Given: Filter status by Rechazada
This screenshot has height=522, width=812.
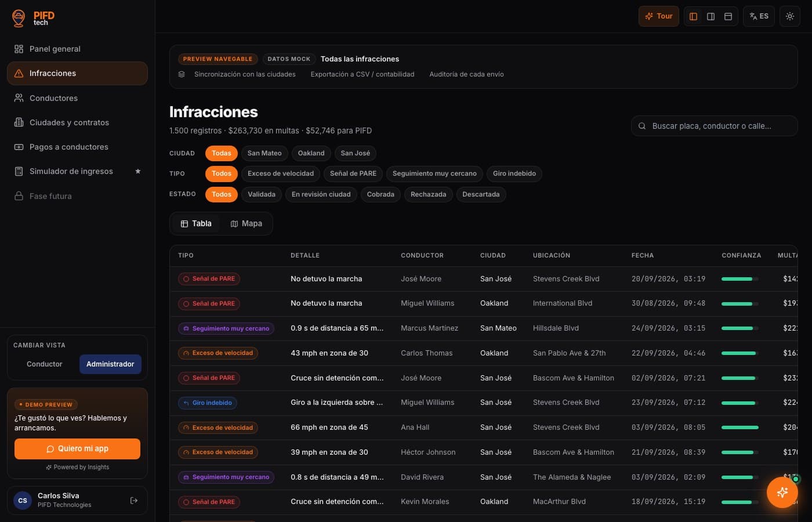Looking at the screenshot, I should [x=429, y=194].
